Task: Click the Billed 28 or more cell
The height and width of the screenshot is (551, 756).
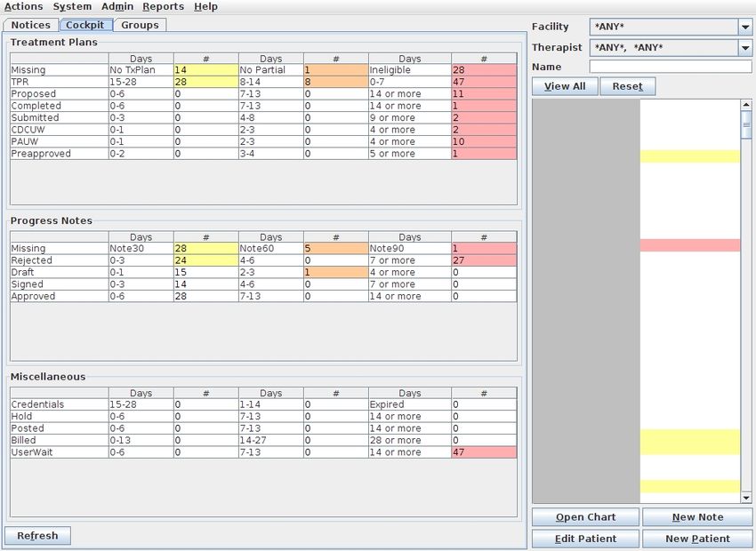Action: (x=410, y=440)
